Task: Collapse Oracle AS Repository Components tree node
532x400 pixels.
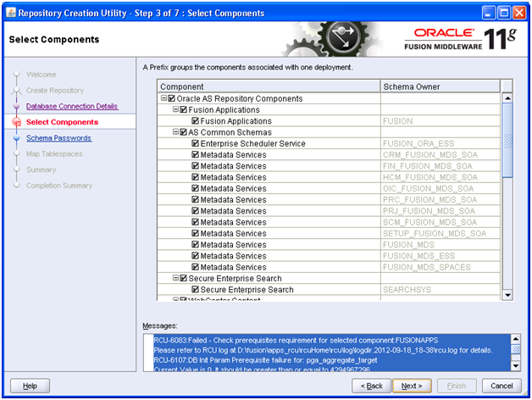Action: point(163,98)
